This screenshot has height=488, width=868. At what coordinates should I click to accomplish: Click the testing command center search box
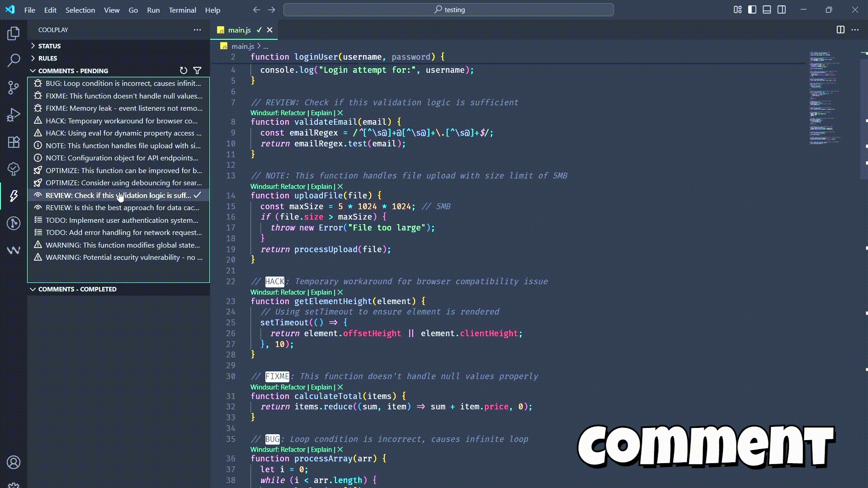tap(448, 9)
